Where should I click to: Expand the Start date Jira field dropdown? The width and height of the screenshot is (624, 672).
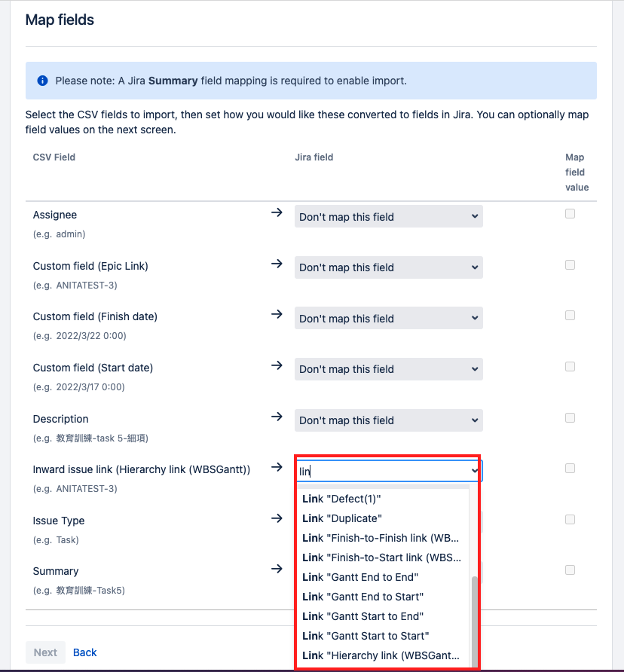389,369
